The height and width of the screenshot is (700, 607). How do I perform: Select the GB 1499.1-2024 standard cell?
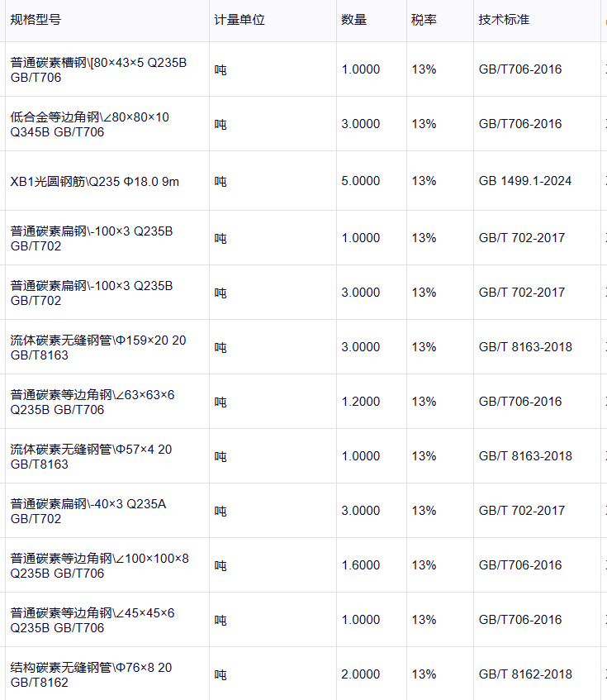(525, 181)
